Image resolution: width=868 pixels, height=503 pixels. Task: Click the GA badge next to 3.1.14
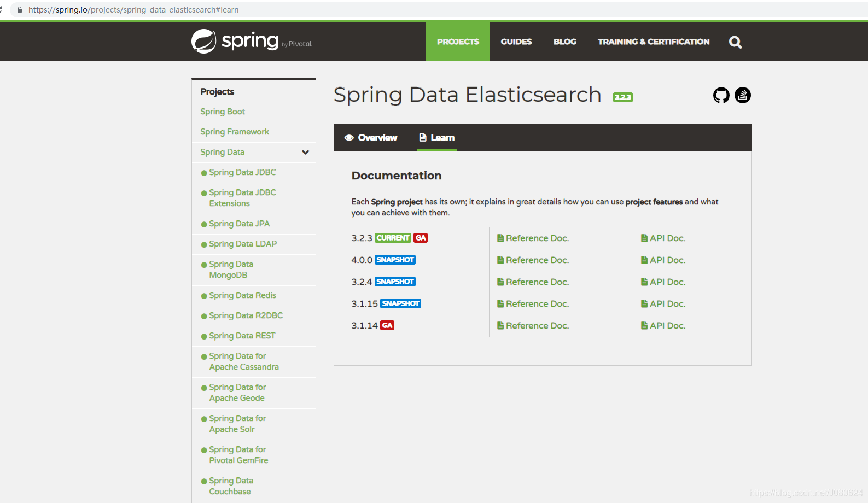coord(387,325)
